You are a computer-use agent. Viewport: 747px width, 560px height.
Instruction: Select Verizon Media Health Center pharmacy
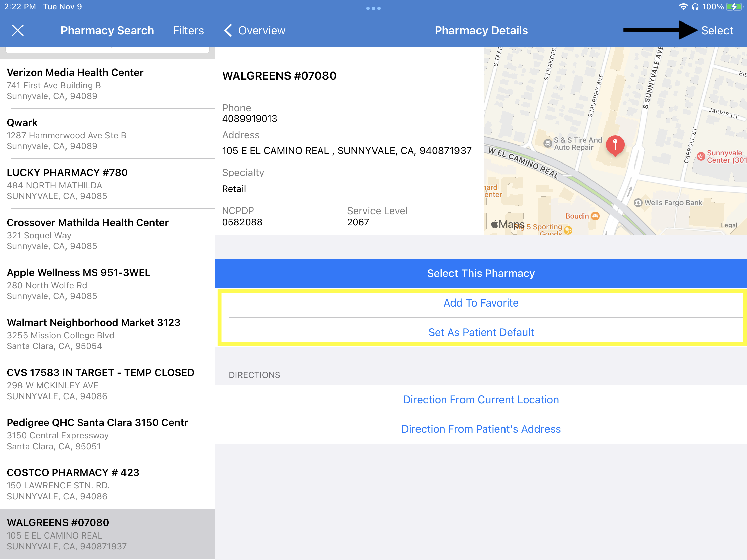tap(107, 84)
